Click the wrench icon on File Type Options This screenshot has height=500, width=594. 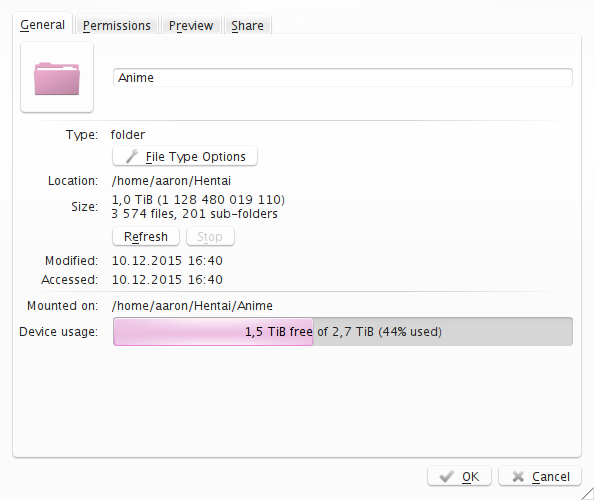coord(132,156)
